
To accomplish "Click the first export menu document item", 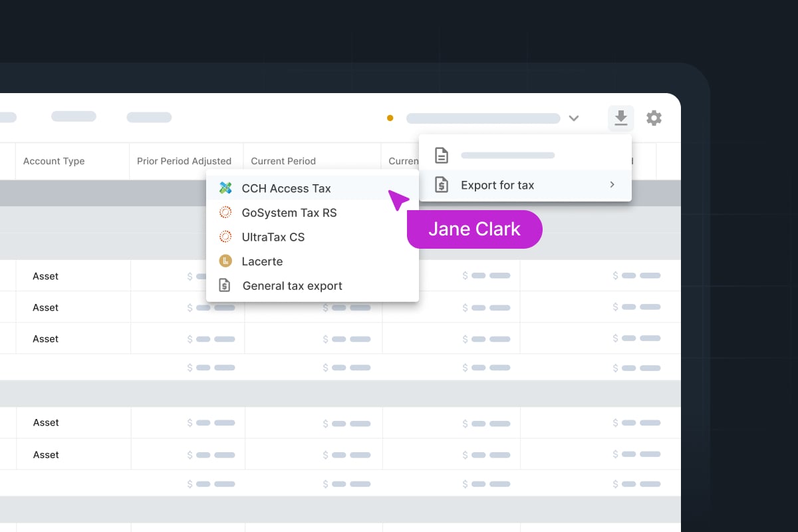I will pos(508,156).
